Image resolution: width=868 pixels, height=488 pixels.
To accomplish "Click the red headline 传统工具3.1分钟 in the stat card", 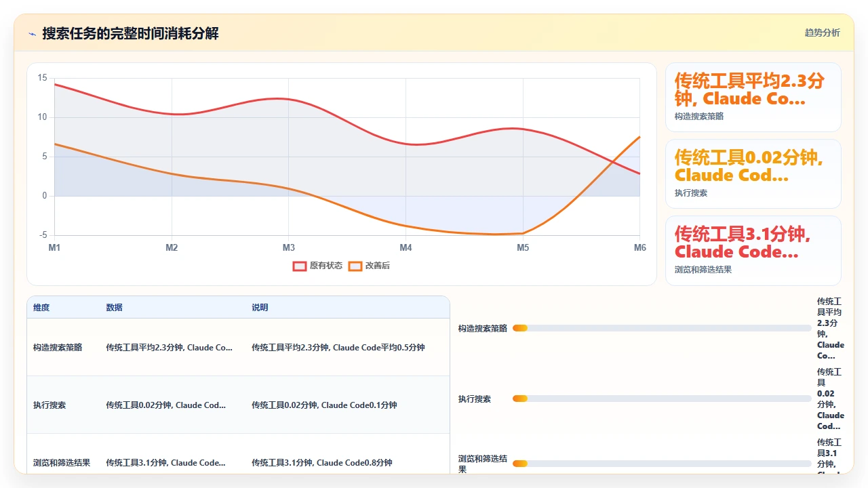I will [743, 243].
